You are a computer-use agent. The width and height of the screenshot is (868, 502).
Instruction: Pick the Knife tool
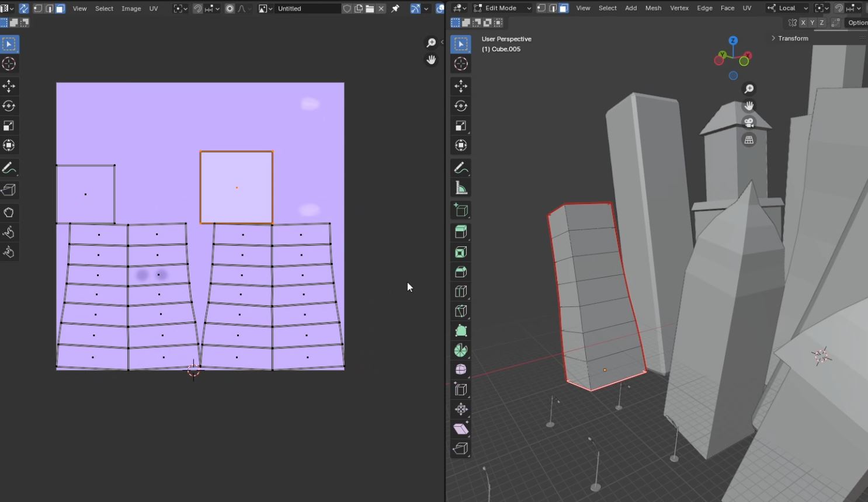[461, 311]
